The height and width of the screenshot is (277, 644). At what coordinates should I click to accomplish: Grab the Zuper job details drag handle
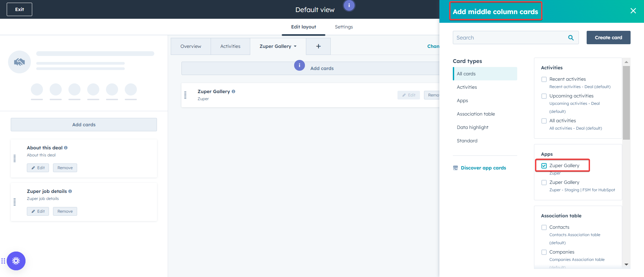14,202
